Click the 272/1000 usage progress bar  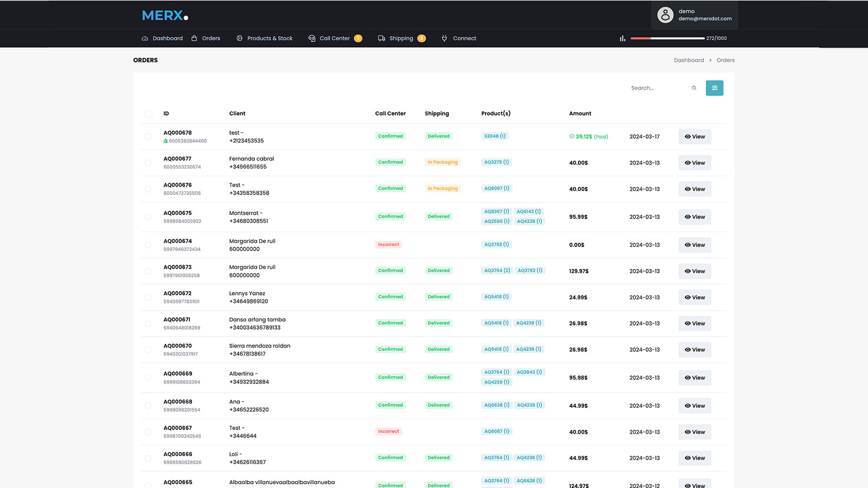667,38
